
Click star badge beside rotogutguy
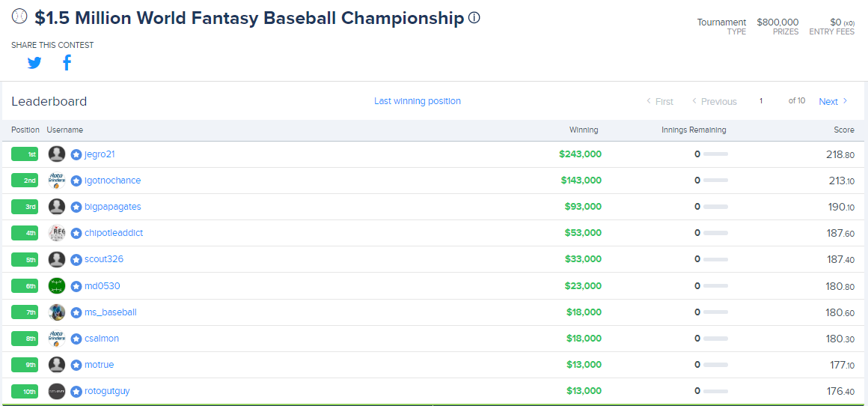click(76, 392)
